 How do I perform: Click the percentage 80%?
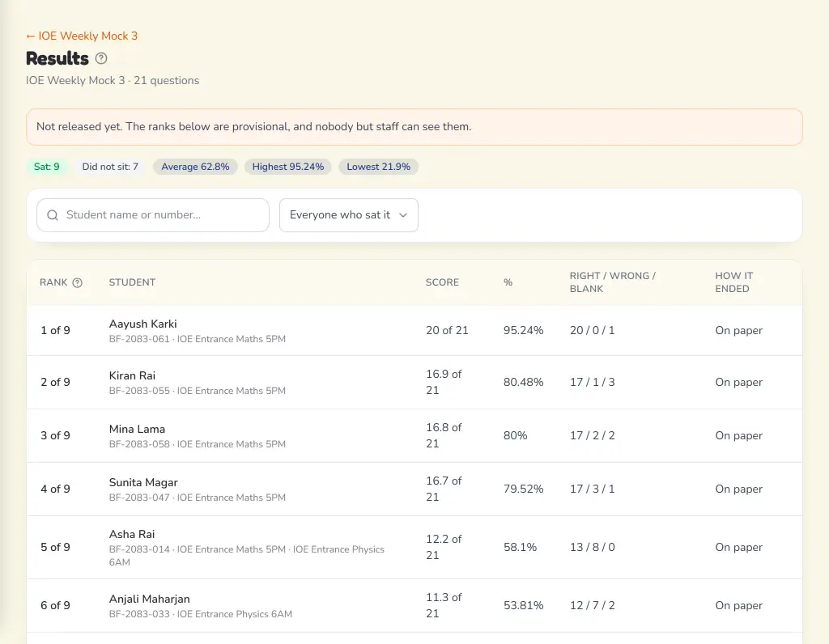tap(515, 435)
